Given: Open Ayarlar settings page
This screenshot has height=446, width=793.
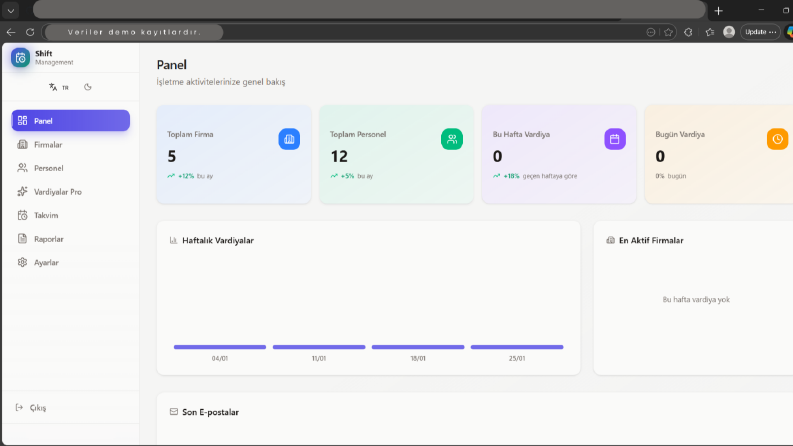Looking at the screenshot, I should click(70, 262).
